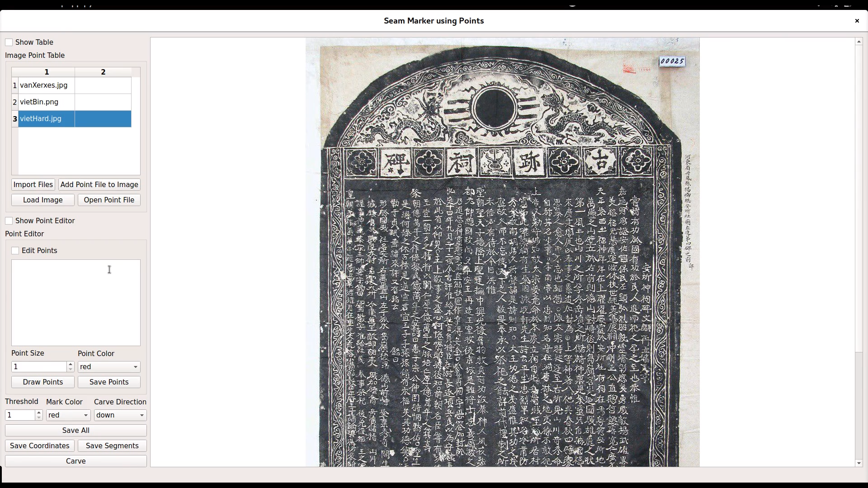Open the Carve Direction dropdown
Screen dimensions: 868x488
(120, 415)
